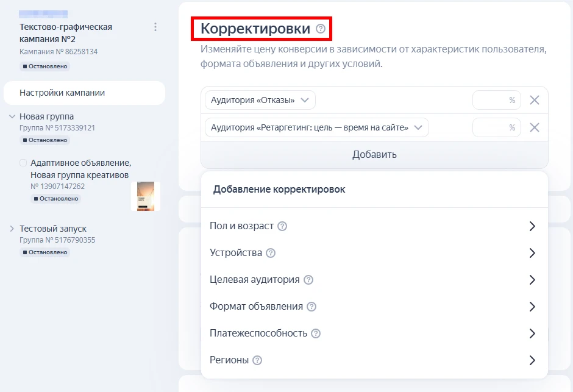Open three-dot menu for campaign №2
Viewport: 573px width, 392px height.
coord(155,27)
